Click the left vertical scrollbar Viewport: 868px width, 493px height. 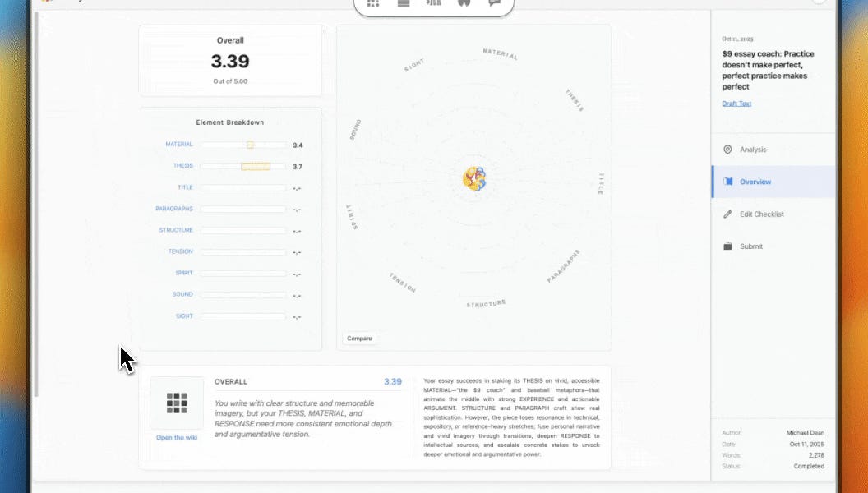point(36,204)
